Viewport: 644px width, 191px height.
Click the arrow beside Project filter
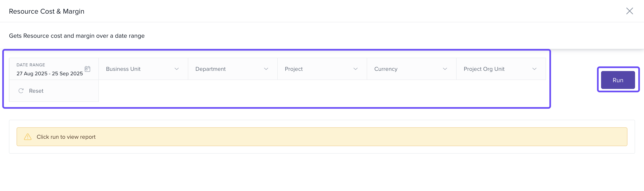pos(355,69)
